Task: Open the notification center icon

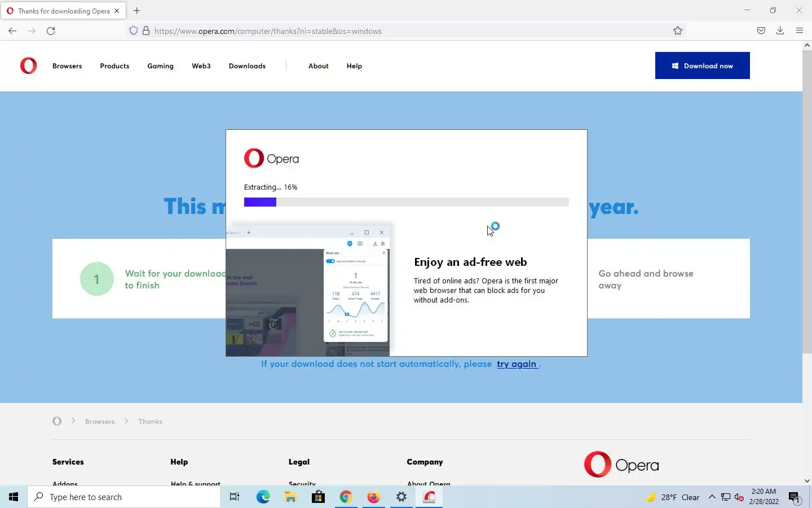Action: point(795,497)
